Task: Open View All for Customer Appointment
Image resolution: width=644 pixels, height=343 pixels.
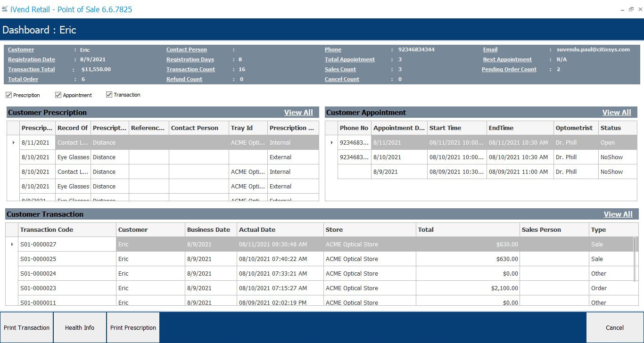Action: click(x=617, y=113)
